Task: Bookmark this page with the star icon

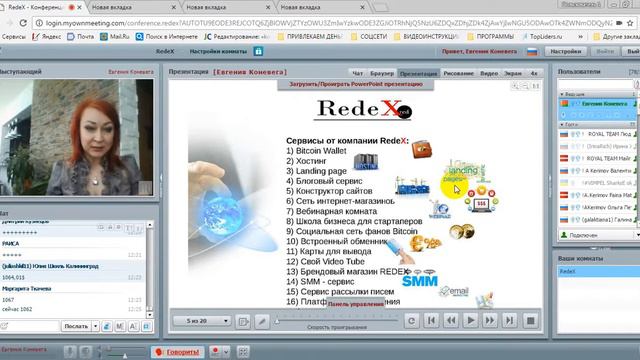Action: (x=631, y=23)
